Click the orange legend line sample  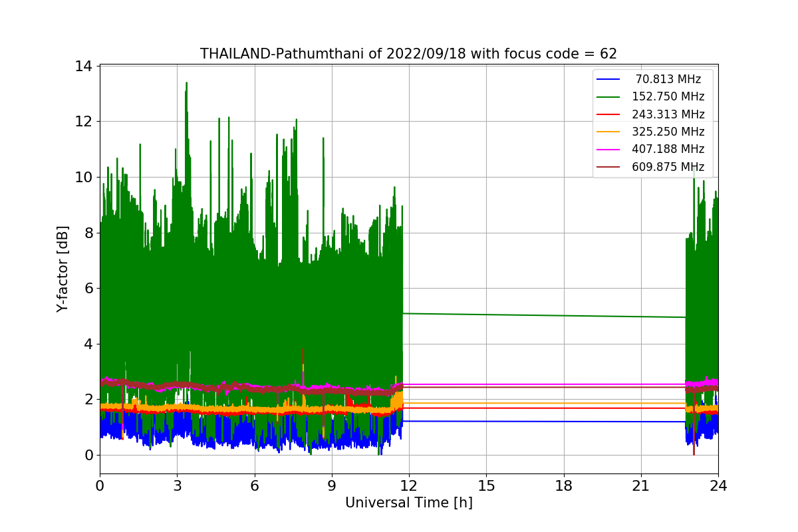pyautogui.click(x=608, y=132)
